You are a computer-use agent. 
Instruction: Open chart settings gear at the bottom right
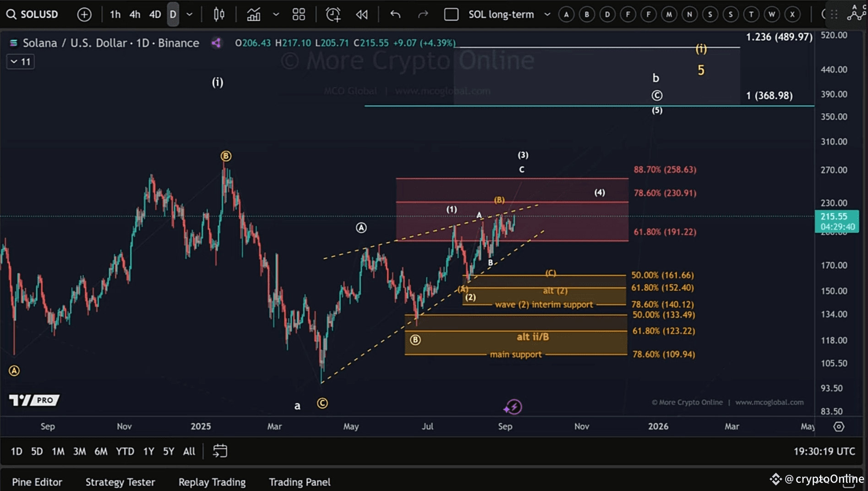[839, 426]
